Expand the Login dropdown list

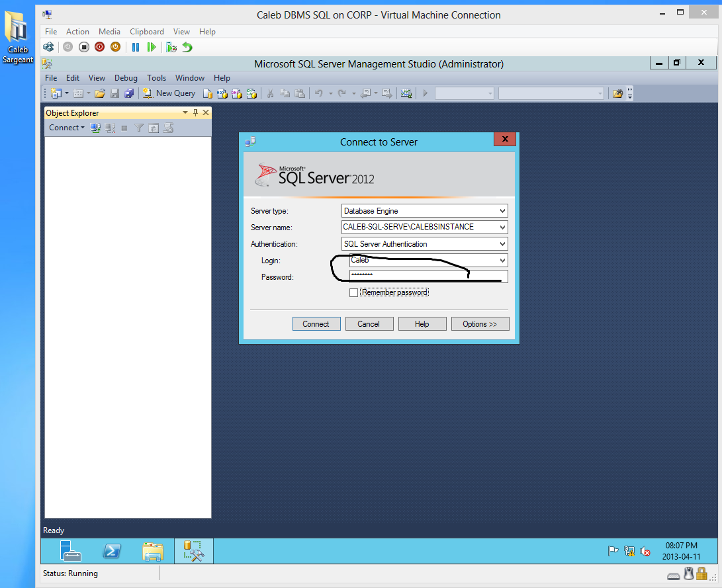[502, 261]
